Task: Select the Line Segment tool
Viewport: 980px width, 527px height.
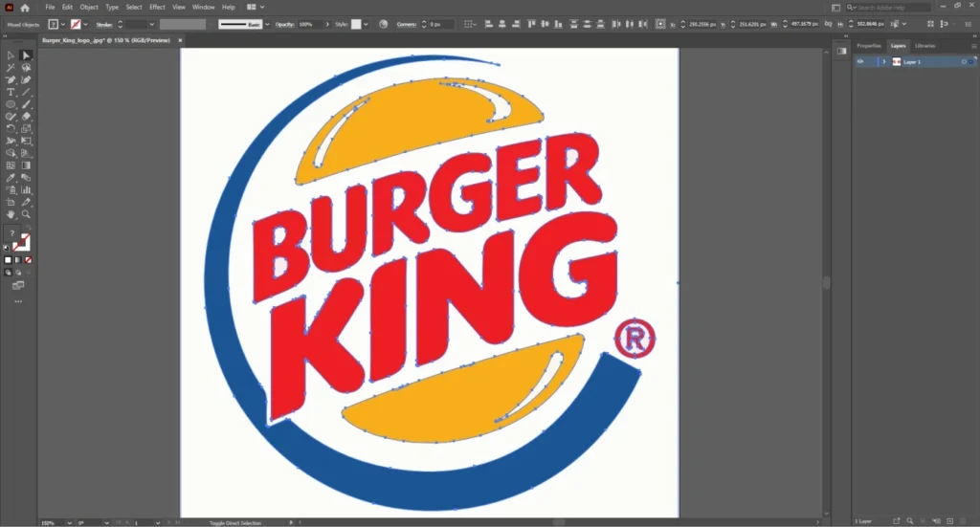Action: pyautogui.click(x=26, y=93)
